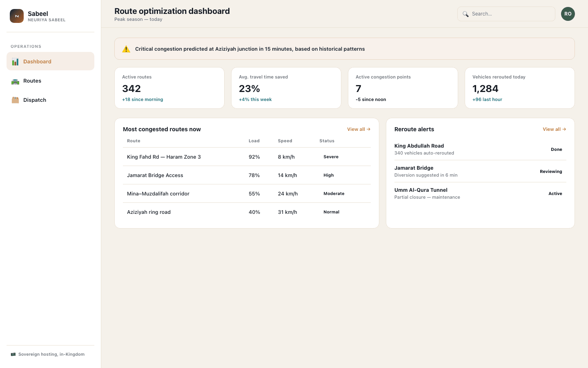Select the Active routes stat card

point(169,88)
